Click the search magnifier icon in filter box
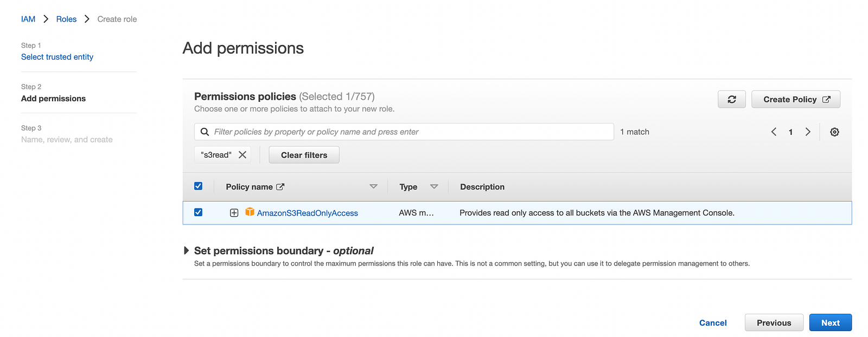The width and height of the screenshot is (868, 337). pyautogui.click(x=205, y=132)
